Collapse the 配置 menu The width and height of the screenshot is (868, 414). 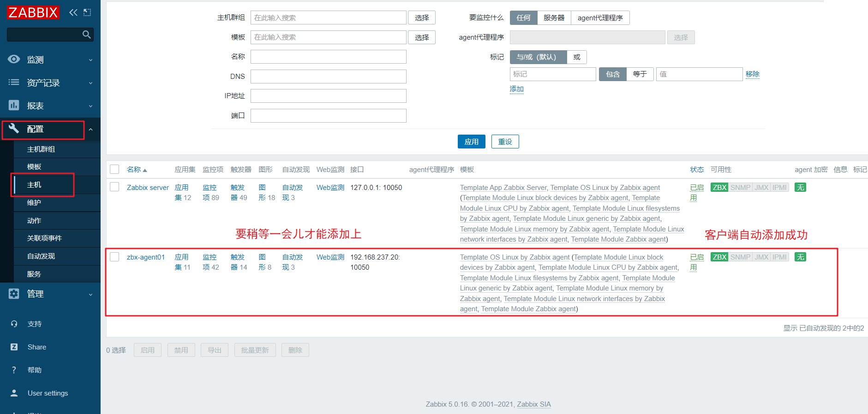(90, 130)
